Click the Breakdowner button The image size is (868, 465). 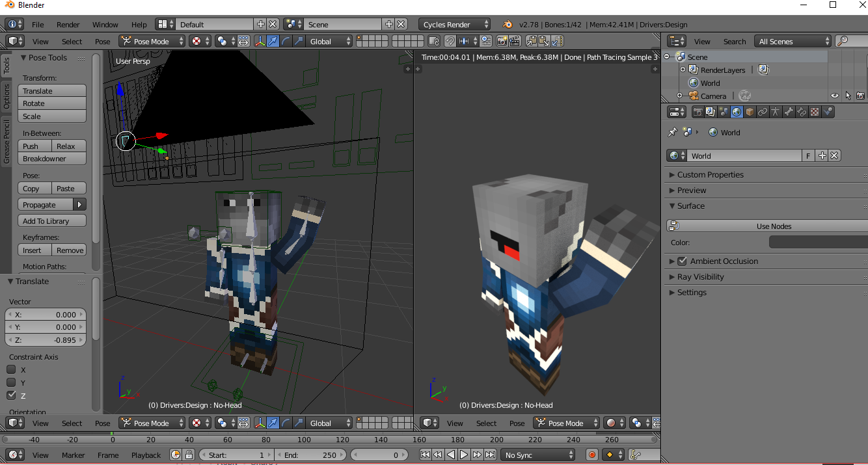(52, 159)
